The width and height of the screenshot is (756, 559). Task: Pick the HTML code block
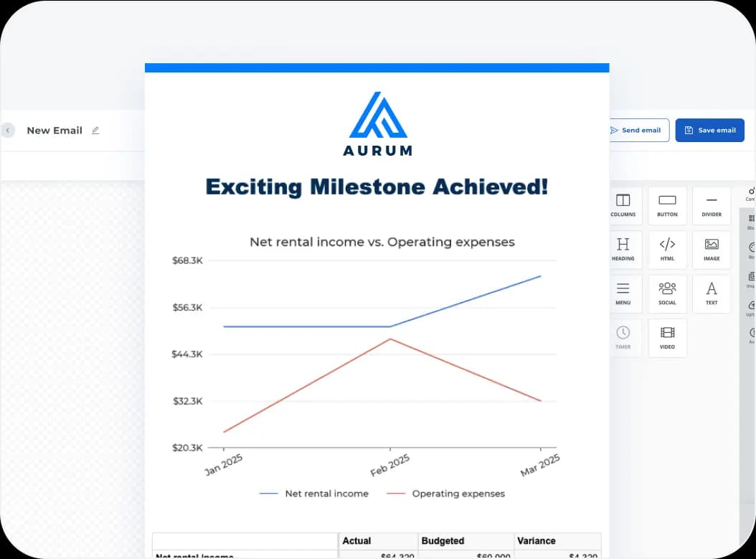pos(667,250)
